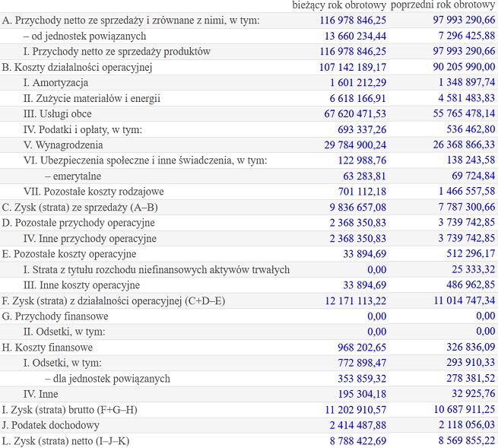Image resolution: width=498 pixels, height=448 pixels.
Task: Select value 8 569 855,22
Action: tap(467, 440)
